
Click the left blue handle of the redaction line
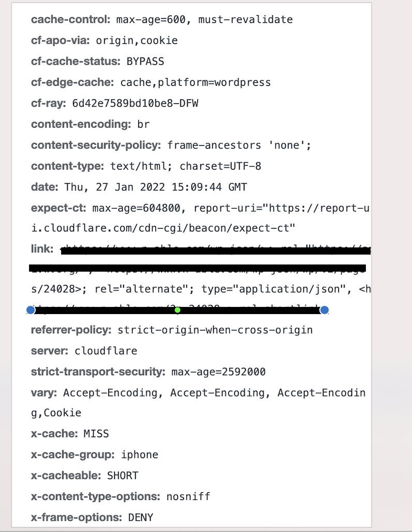tap(31, 310)
